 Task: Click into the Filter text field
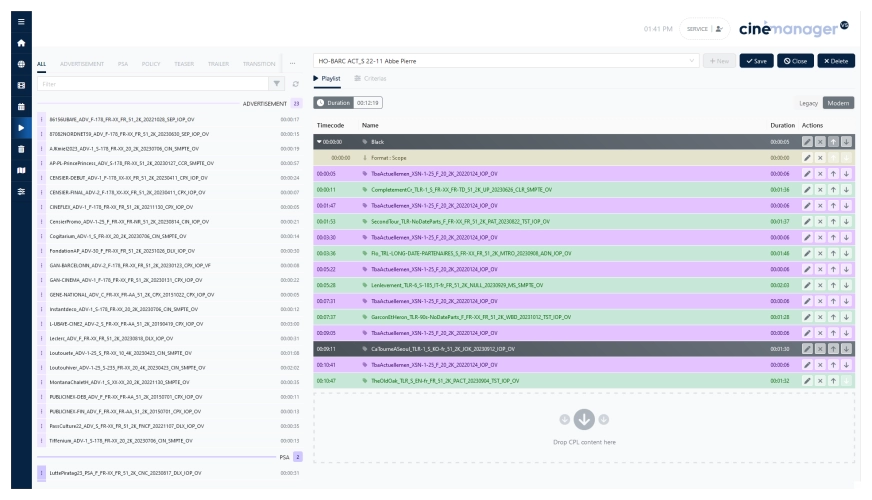coord(150,84)
